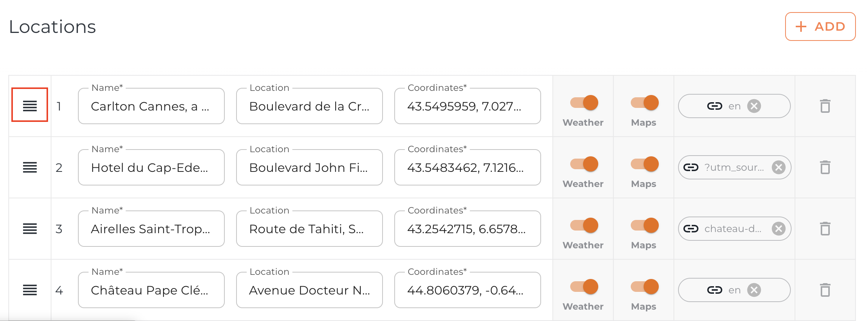The width and height of the screenshot is (868, 321).
Task: Toggle Weather for Carlton Cannes location
Action: click(x=584, y=103)
